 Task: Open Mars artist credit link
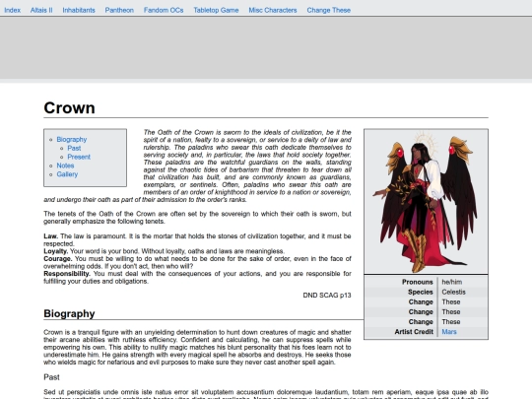click(x=449, y=332)
